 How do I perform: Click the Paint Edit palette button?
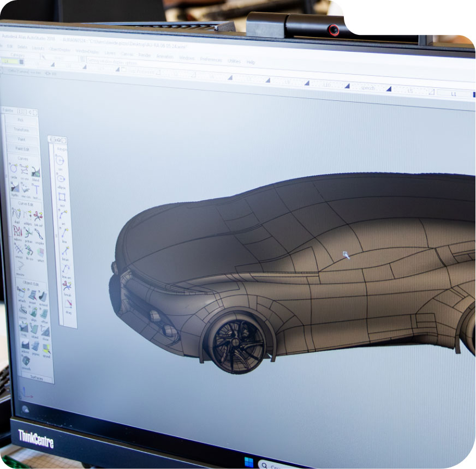pyautogui.click(x=23, y=149)
